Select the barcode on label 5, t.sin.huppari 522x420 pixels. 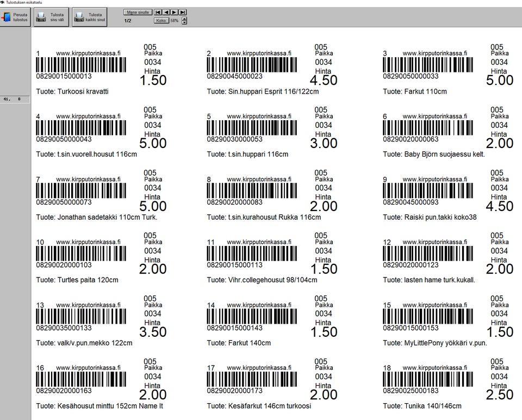pos(252,127)
